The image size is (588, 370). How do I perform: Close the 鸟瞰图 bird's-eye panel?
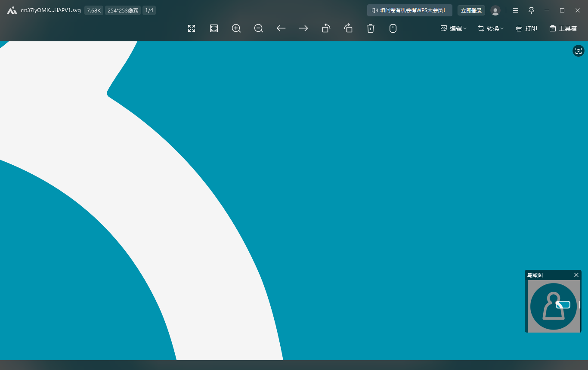[x=576, y=275]
